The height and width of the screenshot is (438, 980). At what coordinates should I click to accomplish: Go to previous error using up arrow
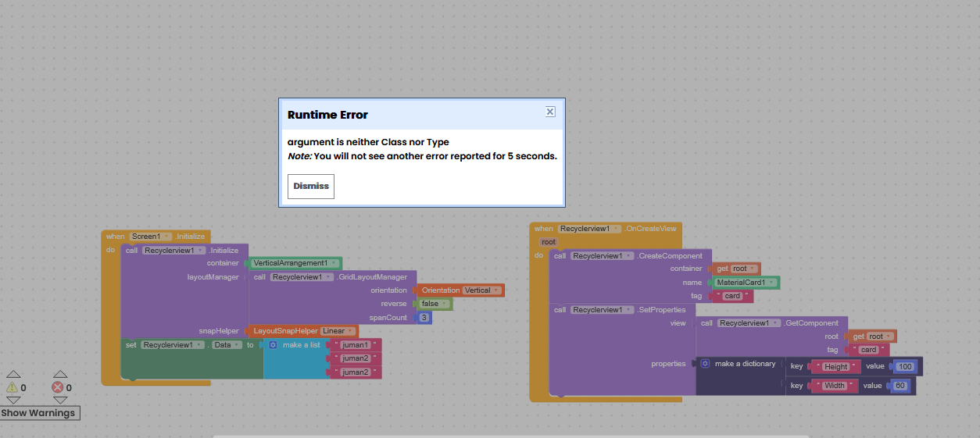click(x=60, y=375)
